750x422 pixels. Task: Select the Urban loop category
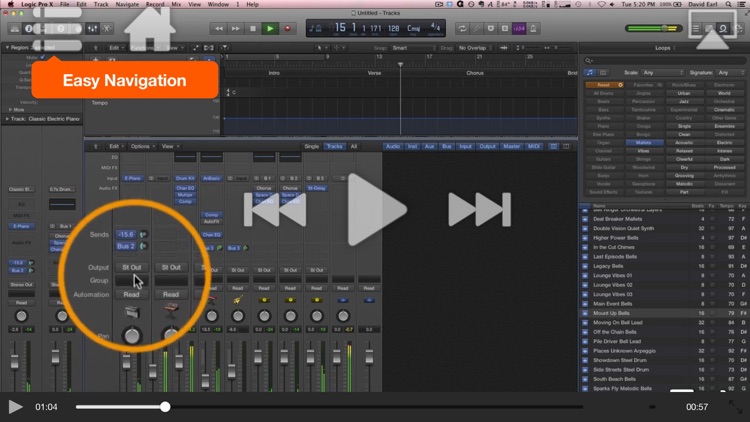tap(684, 93)
